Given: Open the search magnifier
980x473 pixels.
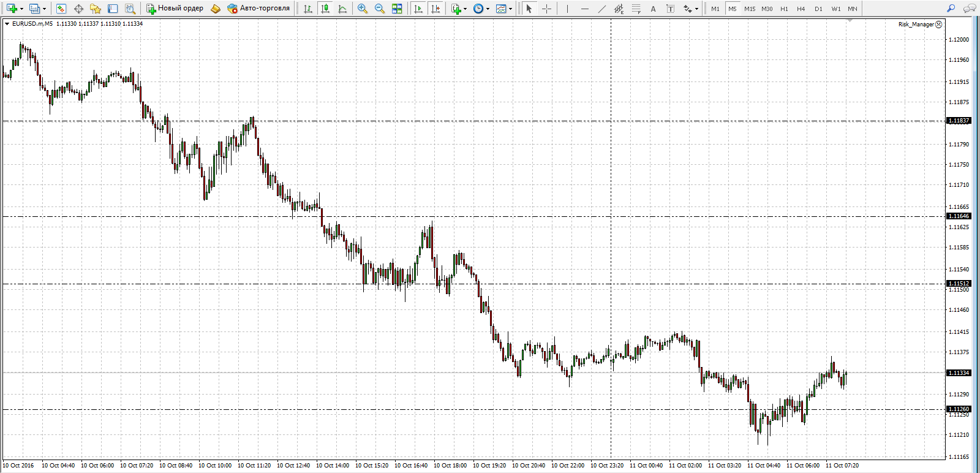Looking at the screenshot, I should [951, 9].
